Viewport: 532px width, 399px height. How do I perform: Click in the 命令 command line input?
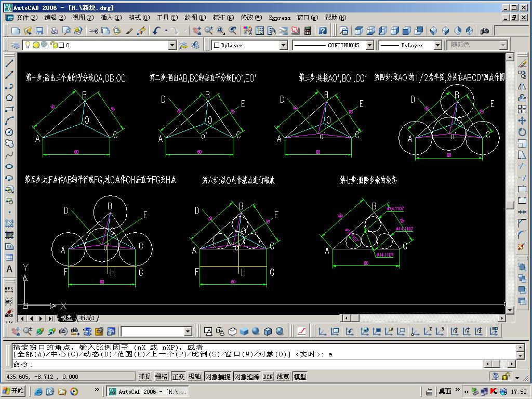pos(247,364)
